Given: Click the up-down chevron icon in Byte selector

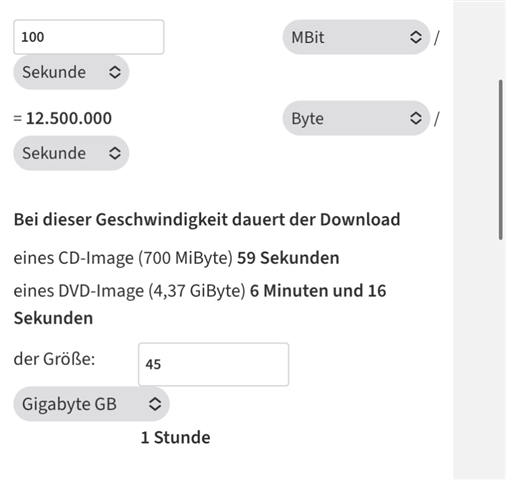Looking at the screenshot, I should [416, 118].
